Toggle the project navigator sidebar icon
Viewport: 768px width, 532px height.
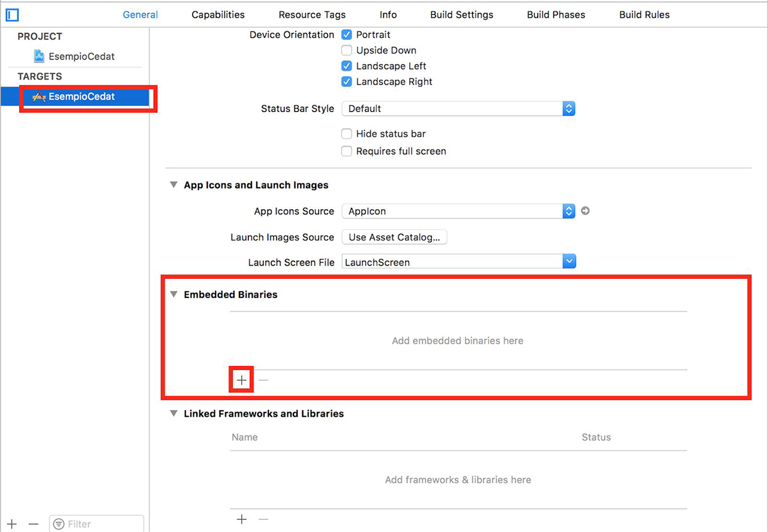tap(12, 15)
